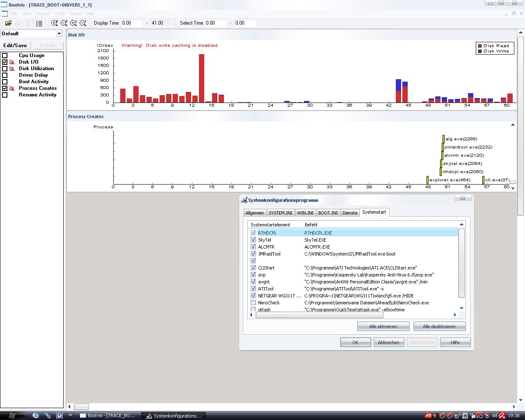This screenshot has height=420, width=525.
Task: Click the Kaspersky K tray icon
Action: click(479, 415)
